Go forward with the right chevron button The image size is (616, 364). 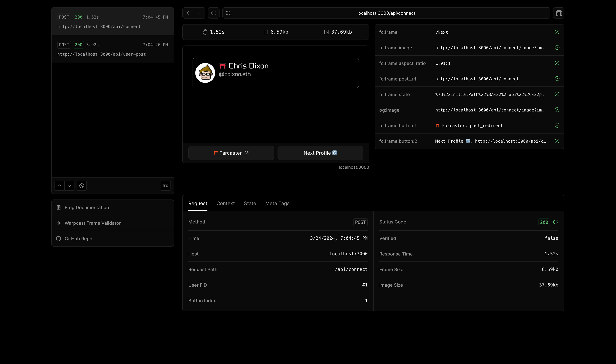click(x=199, y=13)
